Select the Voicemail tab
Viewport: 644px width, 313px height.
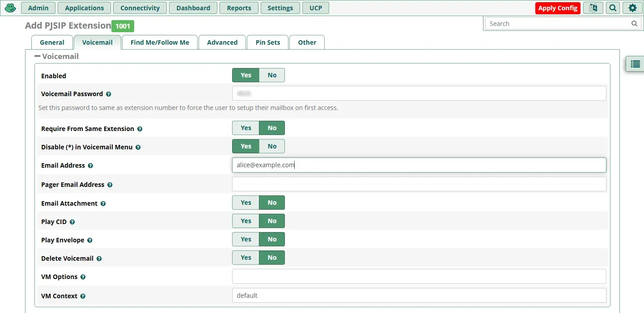[x=97, y=42]
